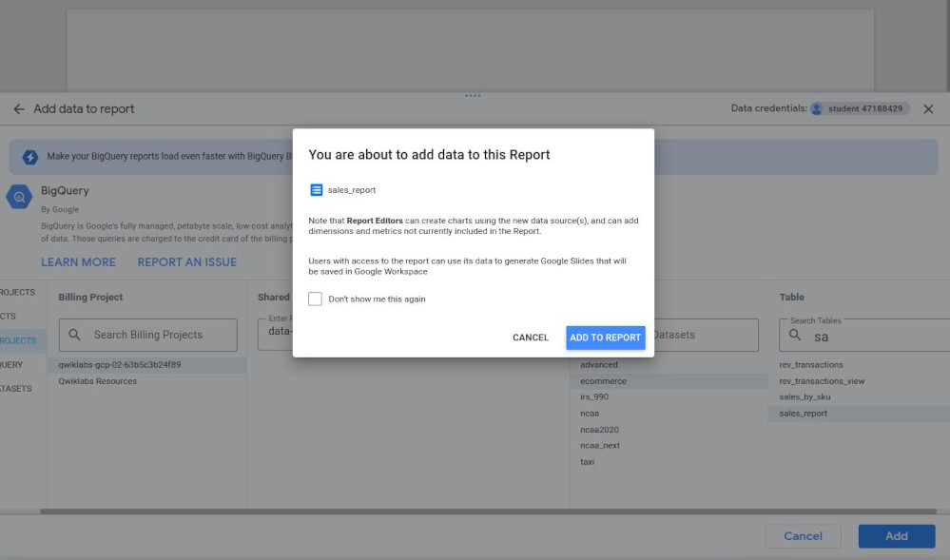Open the REPORT AN ISSUE link

187,262
